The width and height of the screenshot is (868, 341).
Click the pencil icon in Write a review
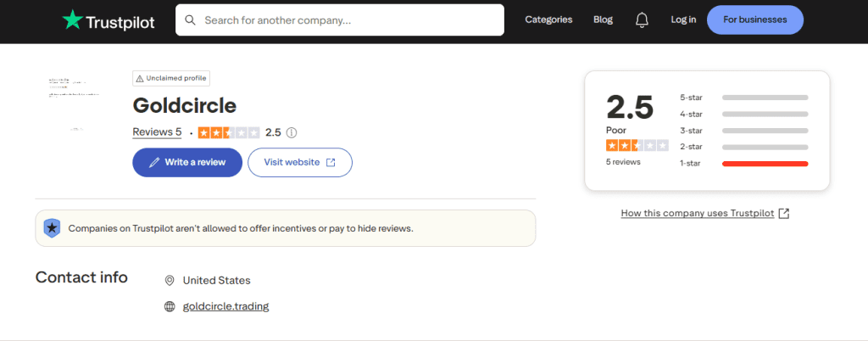coord(154,163)
